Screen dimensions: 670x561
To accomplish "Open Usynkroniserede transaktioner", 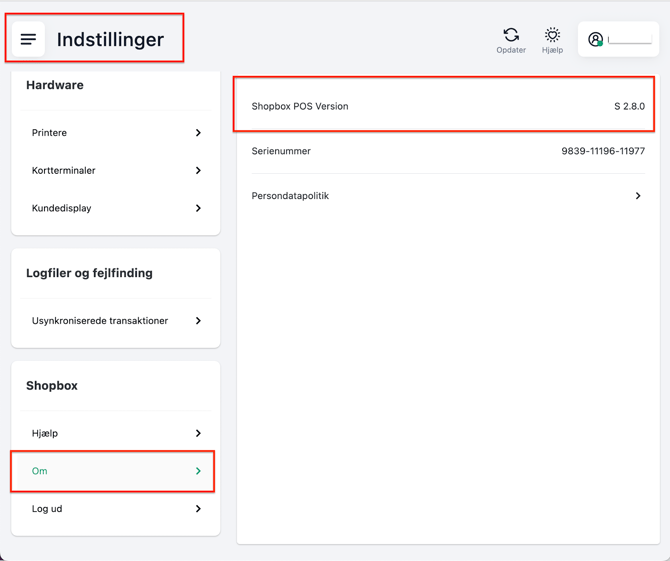I will click(x=100, y=321).
